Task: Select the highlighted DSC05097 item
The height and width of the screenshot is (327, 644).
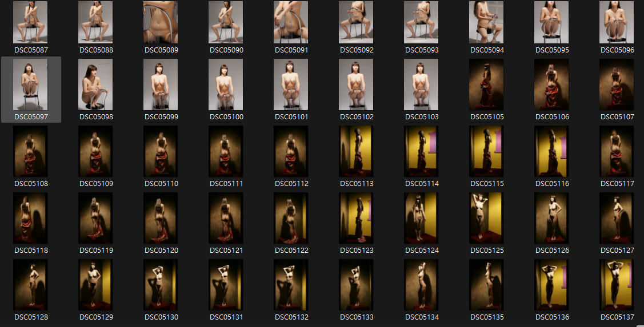Action: (x=31, y=84)
